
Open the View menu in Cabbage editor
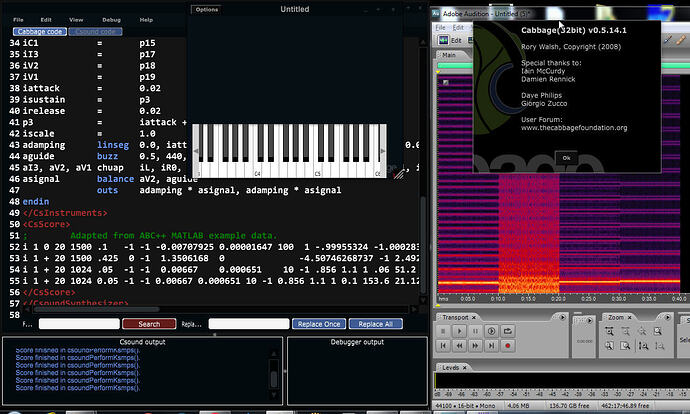pos(76,19)
